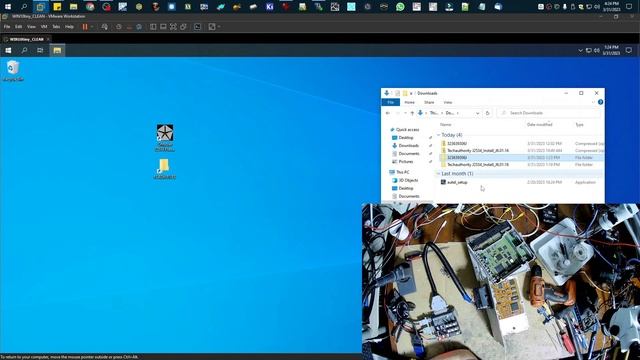Close the WIN10tiny_CLEAN VM tab
Image resolution: width=640 pixels, height=360 pixels.
pyautogui.click(x=48, y=39)
